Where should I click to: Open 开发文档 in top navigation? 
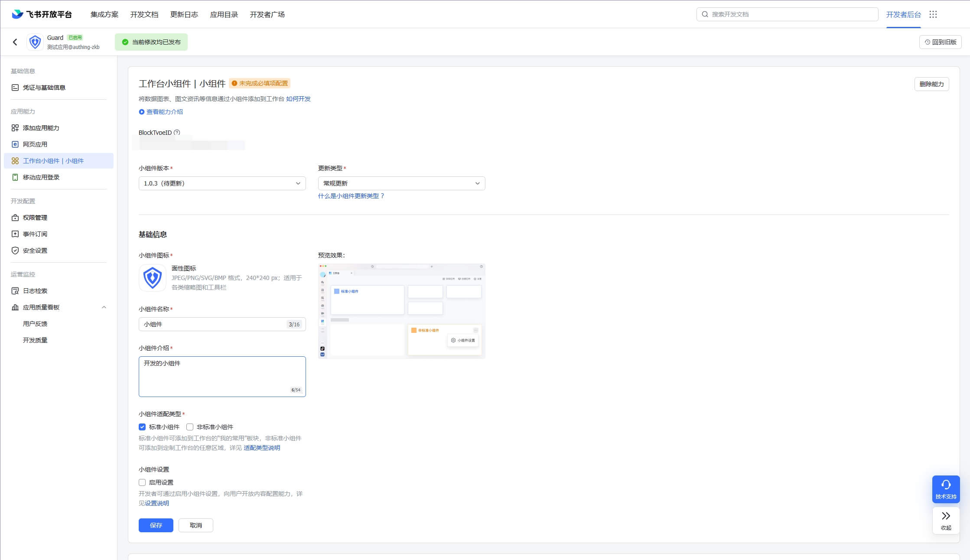point(144,14)
